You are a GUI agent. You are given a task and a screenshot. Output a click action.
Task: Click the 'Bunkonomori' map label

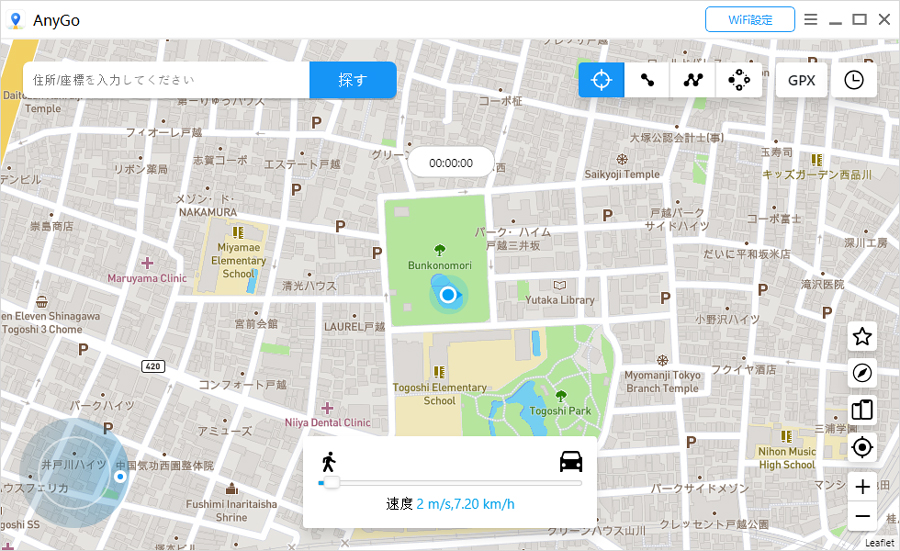(440, 265)
